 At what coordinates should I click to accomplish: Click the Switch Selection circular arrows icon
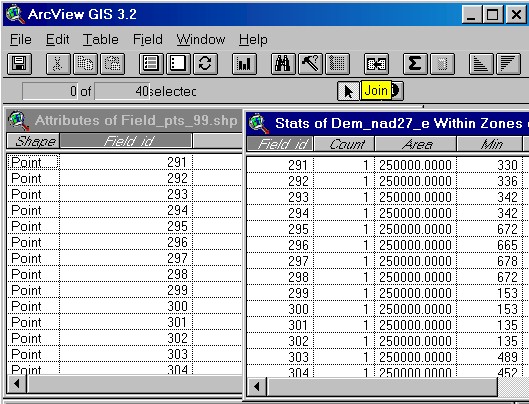[205, 64]
